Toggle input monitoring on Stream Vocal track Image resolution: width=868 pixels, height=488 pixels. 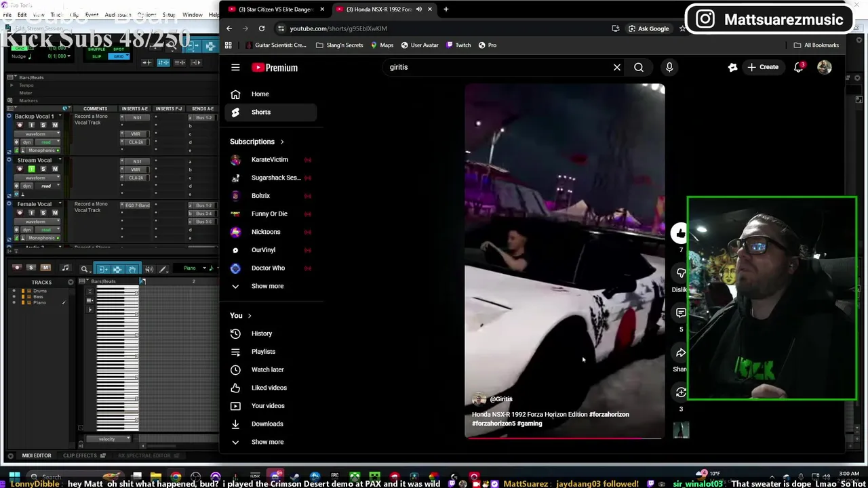tap(31, 169)
